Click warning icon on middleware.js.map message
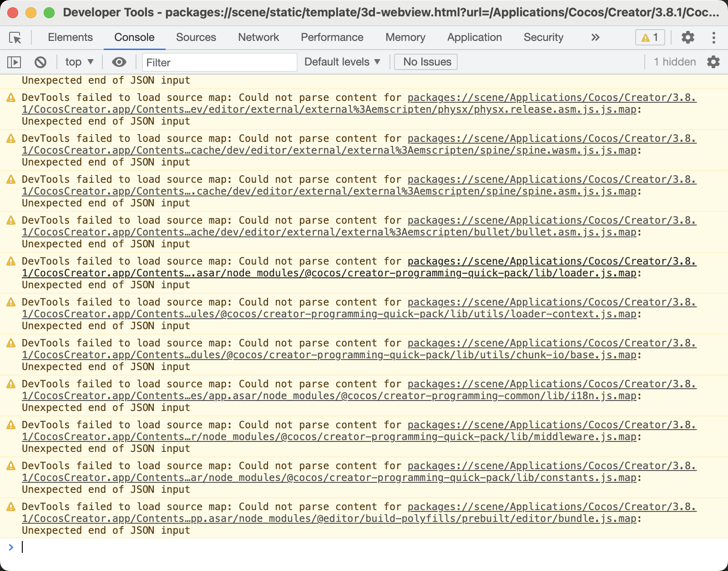The image size is (728, 571). coord(11,425)
